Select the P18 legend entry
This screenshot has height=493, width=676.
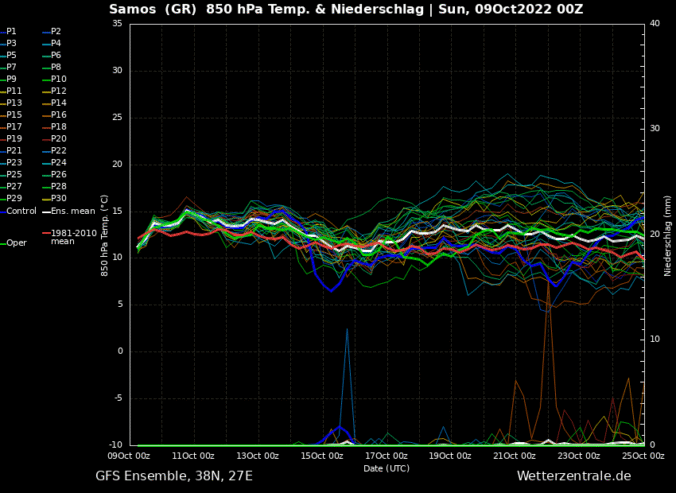[58, 127]
